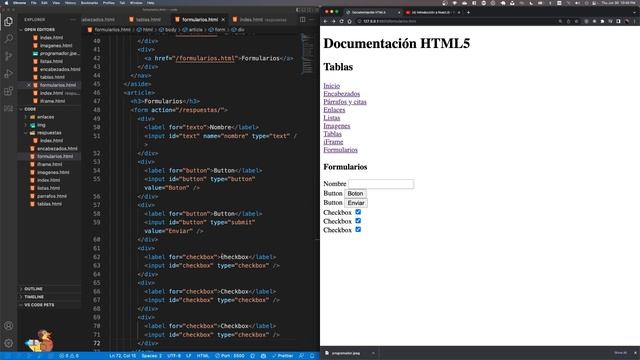Click the Port: 5500 Live Server item

(230, 356)
